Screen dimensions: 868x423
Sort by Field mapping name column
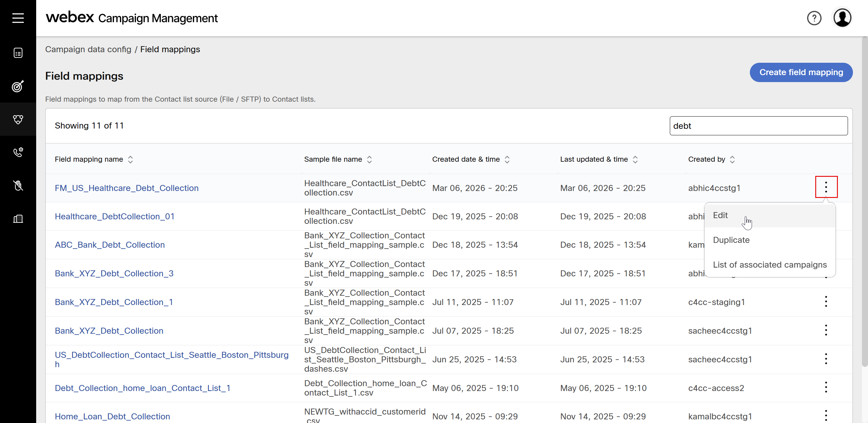131,159
